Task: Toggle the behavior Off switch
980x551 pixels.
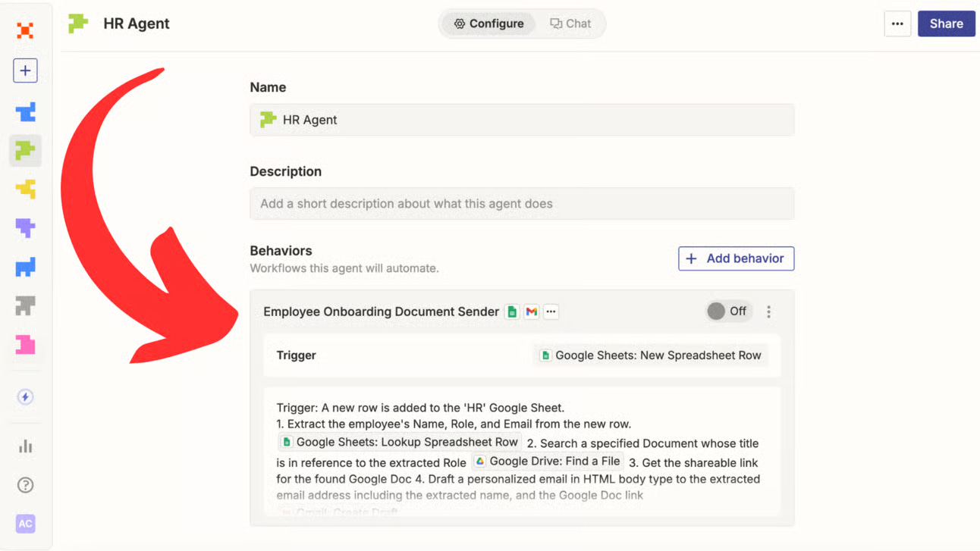Action: pyautogui.click(x=727, y=311)
